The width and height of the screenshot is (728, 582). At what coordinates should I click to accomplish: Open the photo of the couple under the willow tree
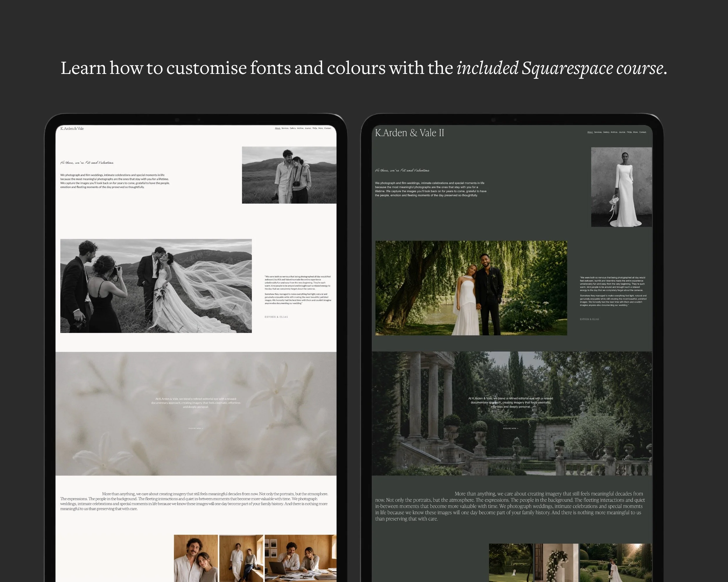point(471,288)
